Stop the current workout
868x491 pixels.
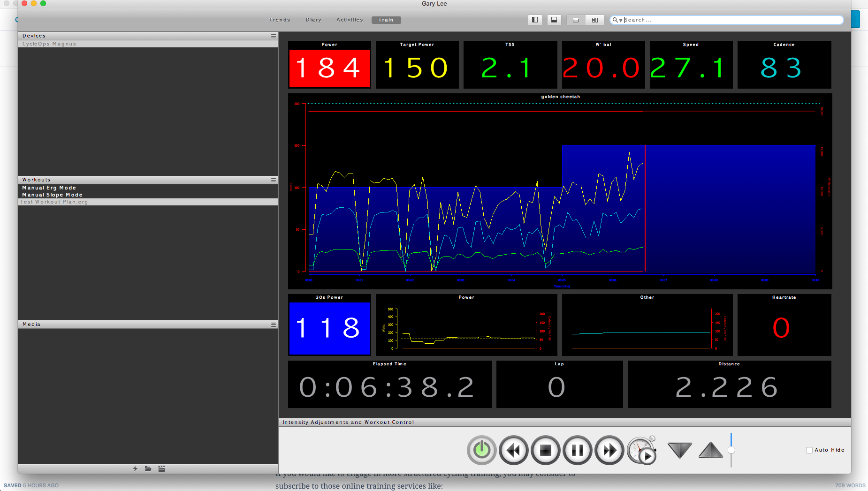tap(545, 450)
